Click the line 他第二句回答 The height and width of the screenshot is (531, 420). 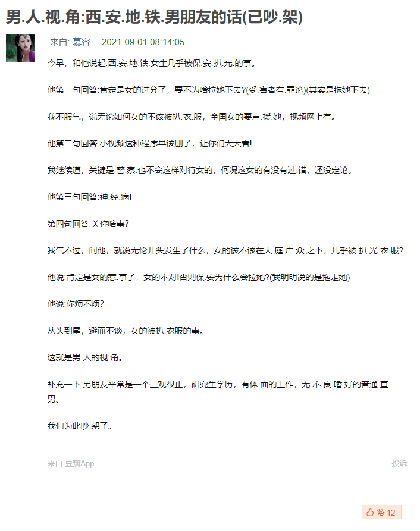point(150,143)
